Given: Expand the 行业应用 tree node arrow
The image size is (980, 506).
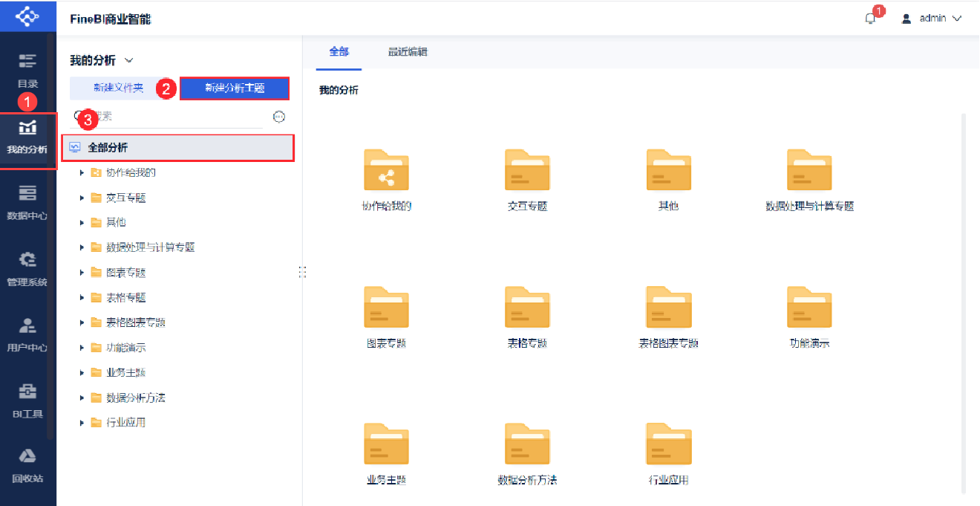Looking at the screenshot, I should 82,423.
